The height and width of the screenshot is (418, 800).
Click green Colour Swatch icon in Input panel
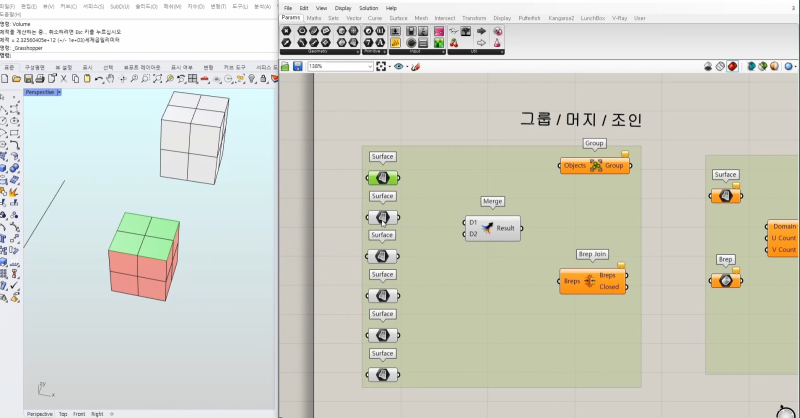439,43
